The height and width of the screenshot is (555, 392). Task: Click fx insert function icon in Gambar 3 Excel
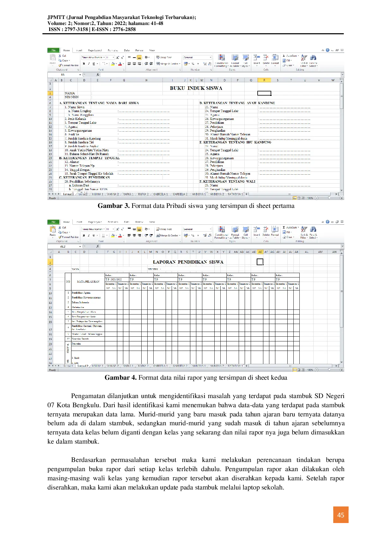point(98,75)
